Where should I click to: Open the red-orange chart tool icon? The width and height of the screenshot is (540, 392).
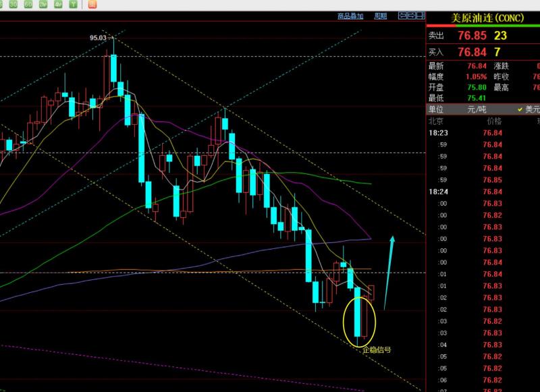(x=92, y=4)
